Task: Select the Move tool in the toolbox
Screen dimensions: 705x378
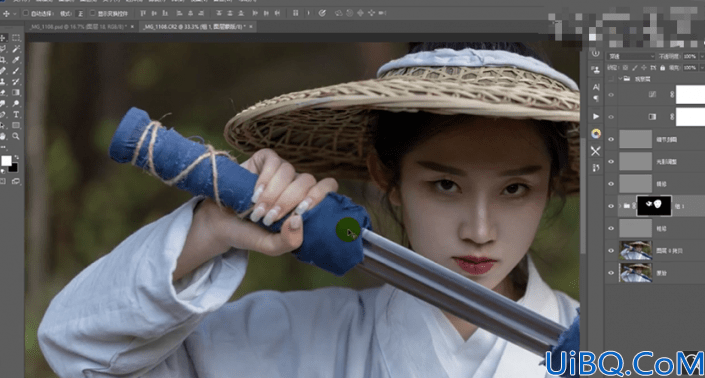Action: (x=3, y=38)
